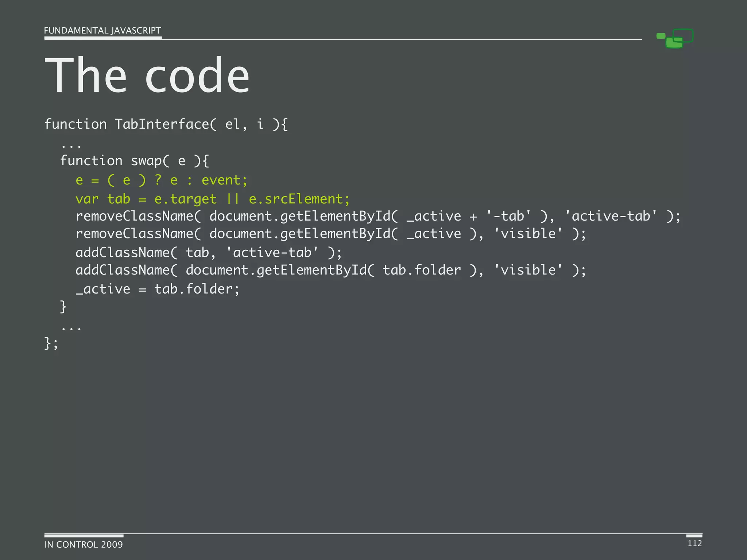Screen dimensions: 747x560
Task: Click the slide number 112
Action: point(694,543)
